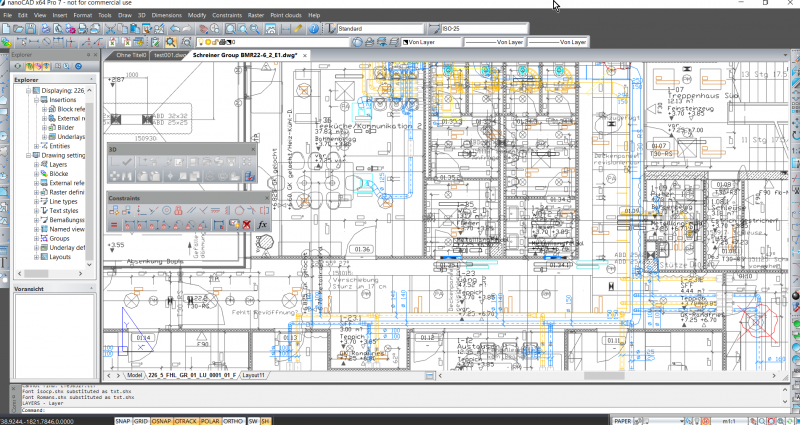Click the Equal constraint icon in Constraints toolbar

click(115, 226)
